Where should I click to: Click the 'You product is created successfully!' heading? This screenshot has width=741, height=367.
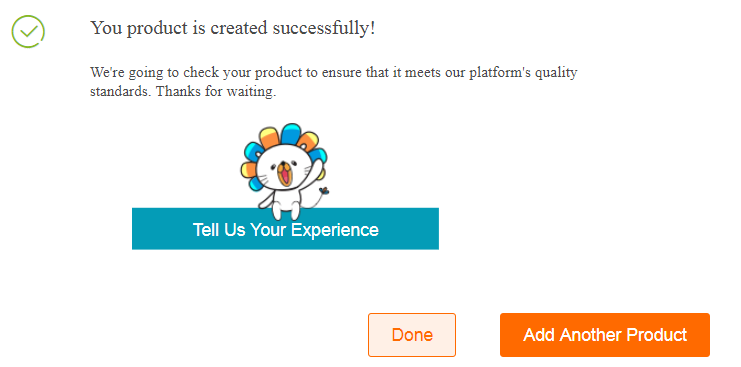(233, 28)
